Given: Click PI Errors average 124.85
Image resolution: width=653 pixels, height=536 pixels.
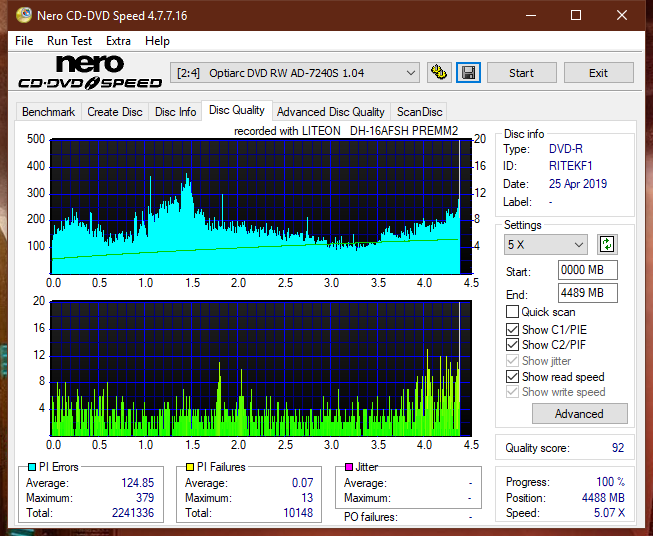Looking at the screenshot, I should (137, 483).
